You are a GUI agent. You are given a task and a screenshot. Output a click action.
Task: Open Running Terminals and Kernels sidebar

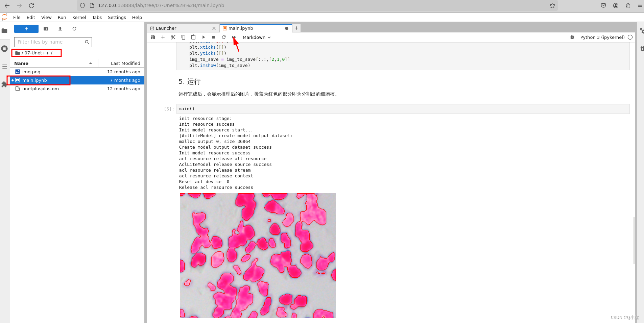coord(4,49)
